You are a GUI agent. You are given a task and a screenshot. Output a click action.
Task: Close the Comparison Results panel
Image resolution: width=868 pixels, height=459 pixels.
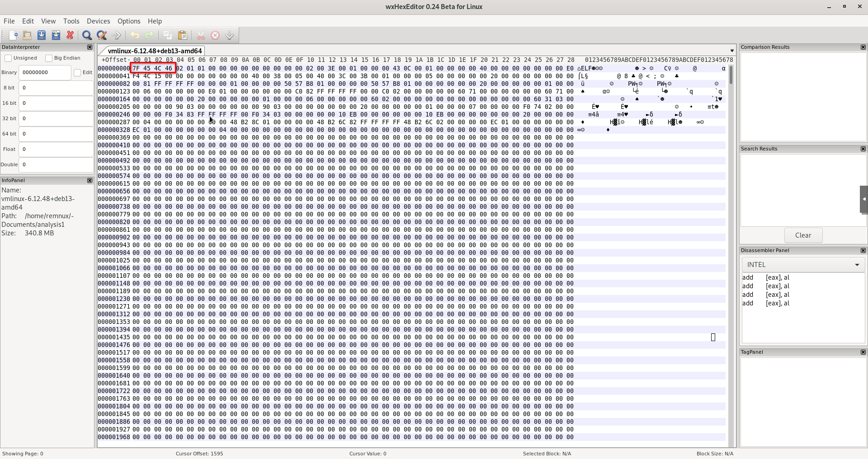click(x=863, y=47)
